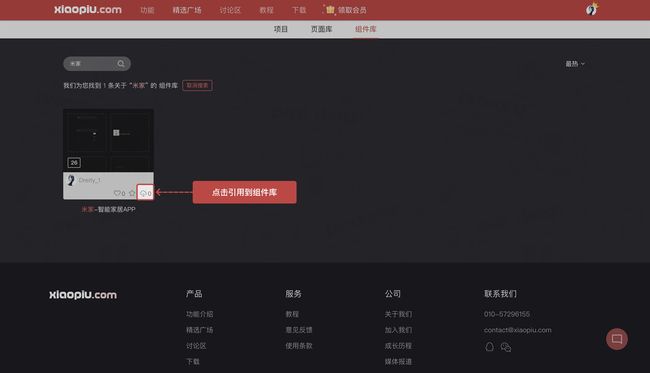Open 功能介绍 in the footer
The width and height of the screenshot is (650, 373).
pos(199,314)
